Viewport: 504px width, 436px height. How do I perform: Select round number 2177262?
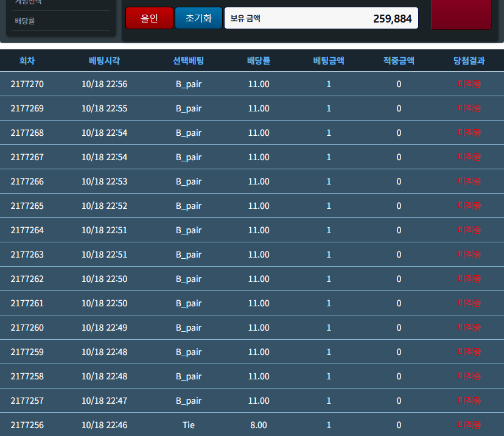27,279
